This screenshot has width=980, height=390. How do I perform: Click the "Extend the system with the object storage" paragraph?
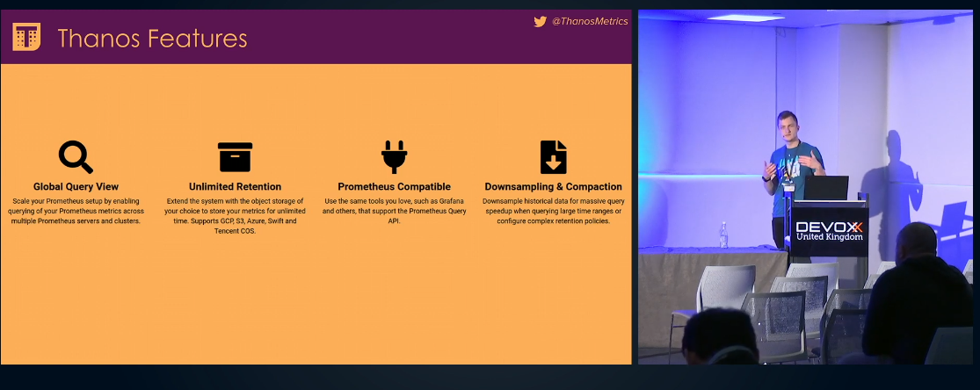[235, 216]
